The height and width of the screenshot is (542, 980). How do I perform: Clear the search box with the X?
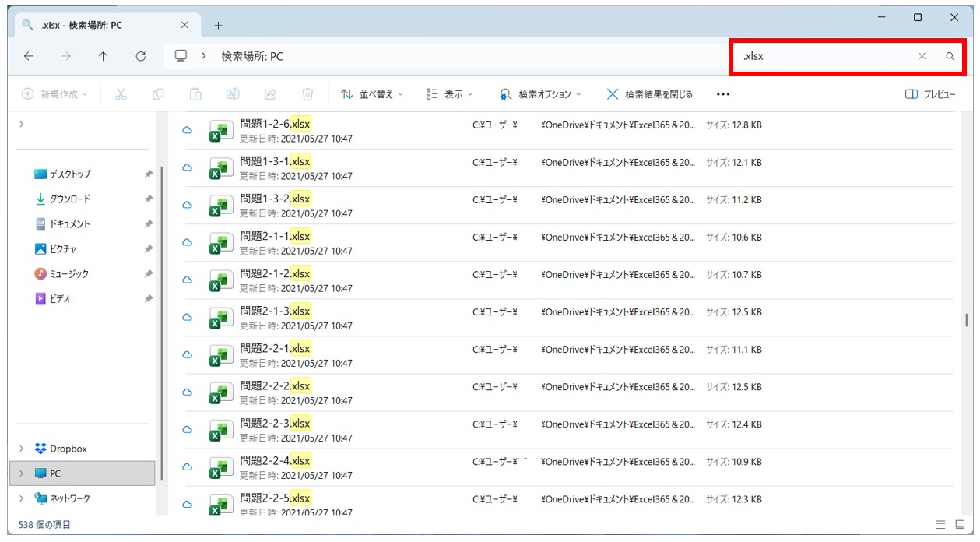(922, 55)
